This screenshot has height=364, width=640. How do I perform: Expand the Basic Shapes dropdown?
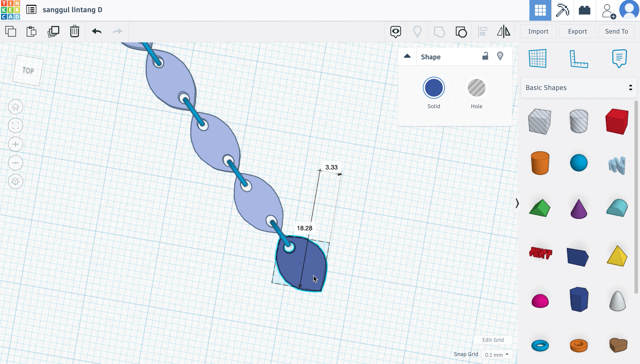point(578,87)
